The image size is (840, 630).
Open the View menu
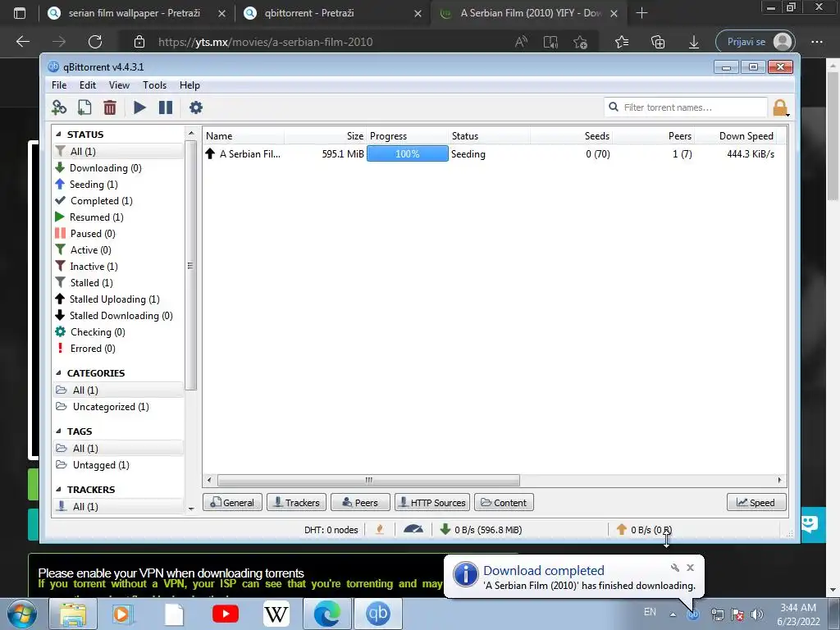point(119,85)
